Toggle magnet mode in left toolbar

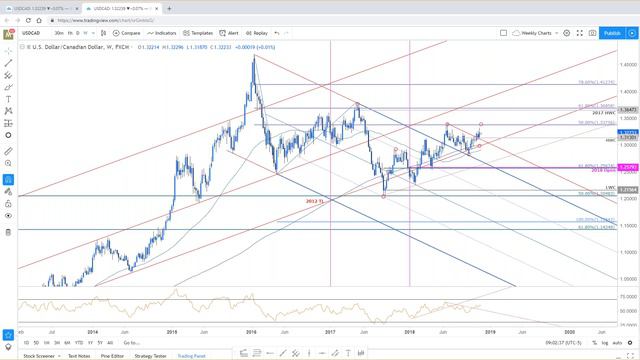pyautogui.click(x=8, y=180)
